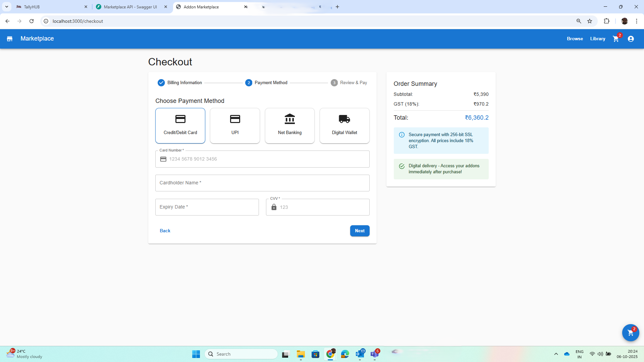Click the floating cart button
This screenshot has width=644, height=362.
[630, 333]
